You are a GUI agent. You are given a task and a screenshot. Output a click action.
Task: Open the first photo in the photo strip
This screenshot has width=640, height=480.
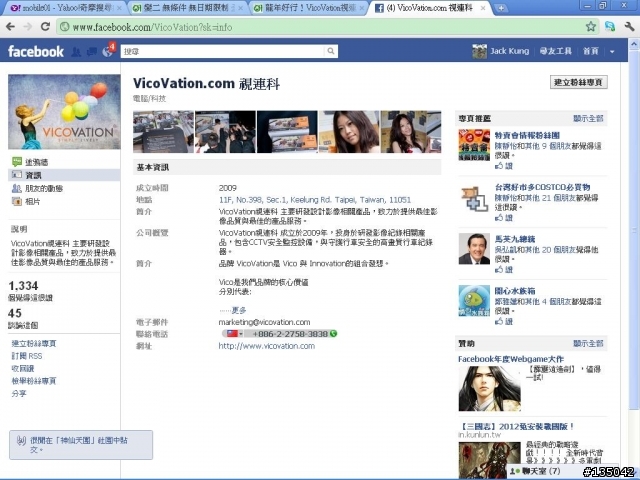(x=163, y=132)
